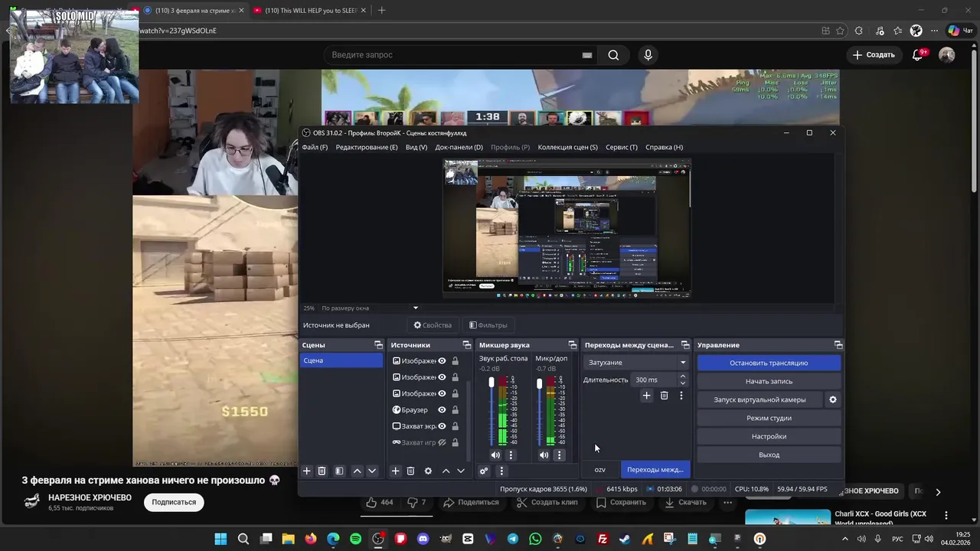Open Telegram from the taskbar
This screenshot has height=551, width=980.
pyautogui.click(x=513, y=539)
